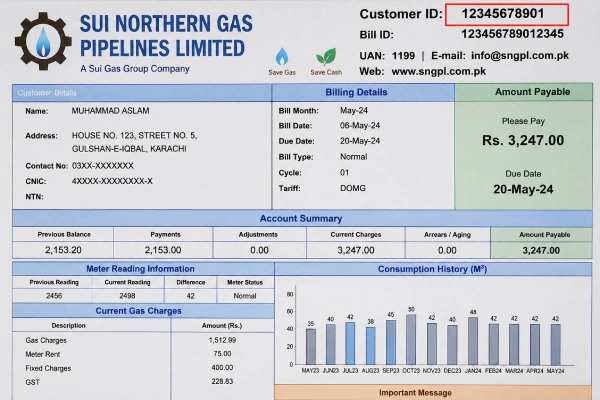Click the Bill ID value 123456789012345
Screen dimensions: 600x400
click(x=512, y=34)
